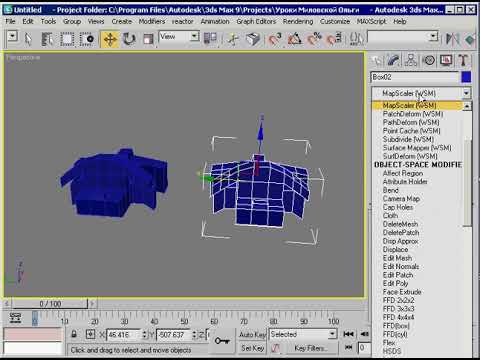480x360 pixels.
Task: Click the blue object color swatch
Action: [466, 77]
